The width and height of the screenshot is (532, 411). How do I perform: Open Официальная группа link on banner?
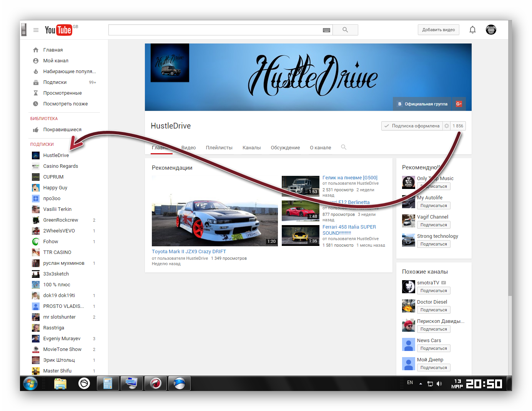[423, 104]
